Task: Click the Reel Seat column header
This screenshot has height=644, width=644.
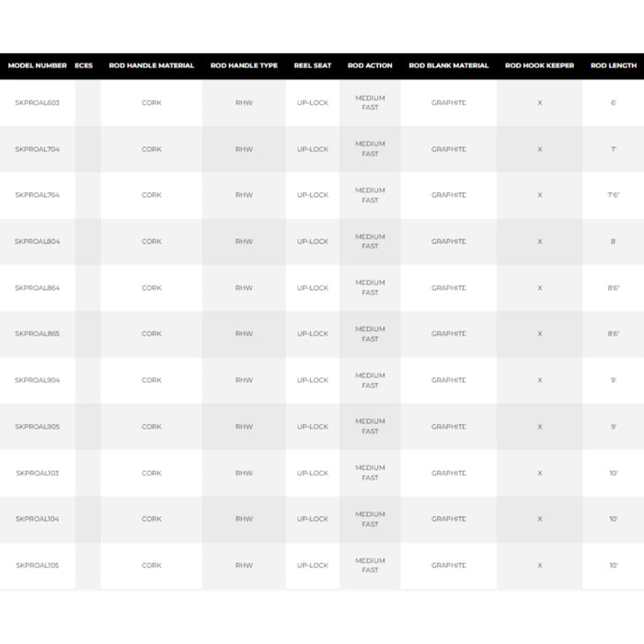Action: tap(313, 66)
